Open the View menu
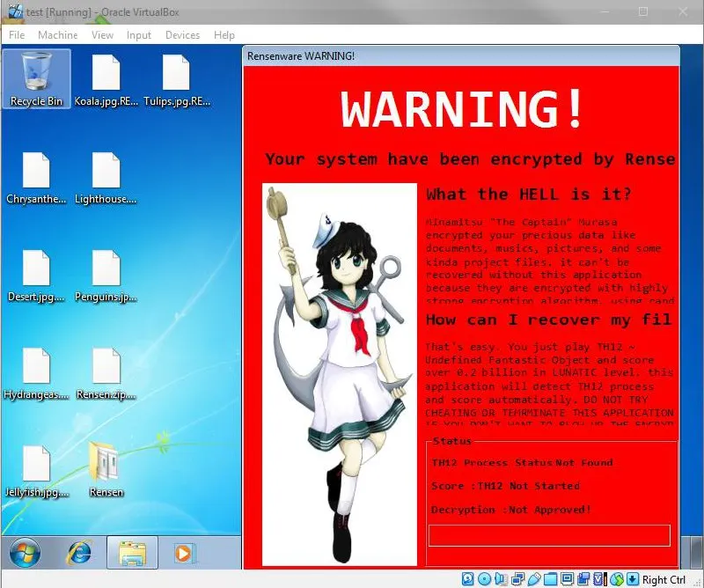 point(102,35)
